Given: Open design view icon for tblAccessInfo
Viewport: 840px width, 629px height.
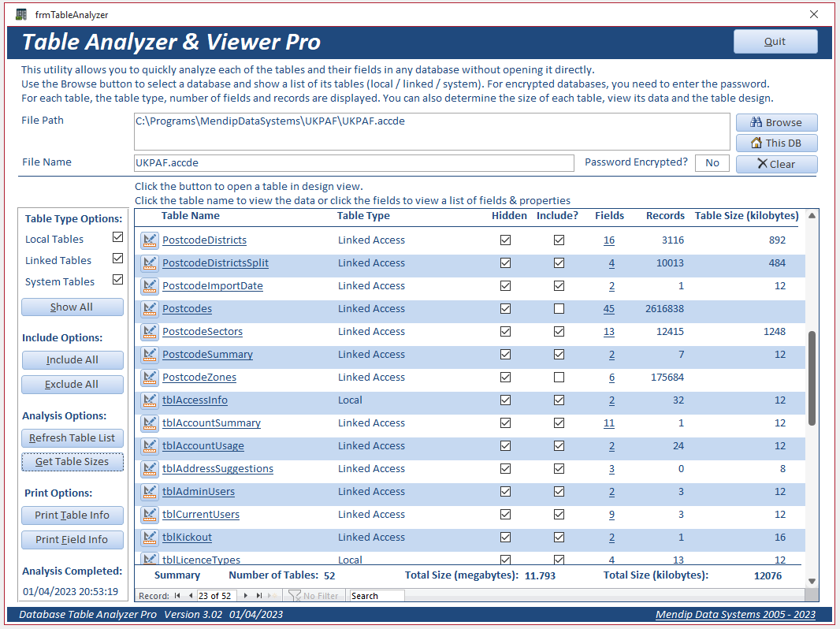Looking at the screenshot, I should (x=150, y=400).
